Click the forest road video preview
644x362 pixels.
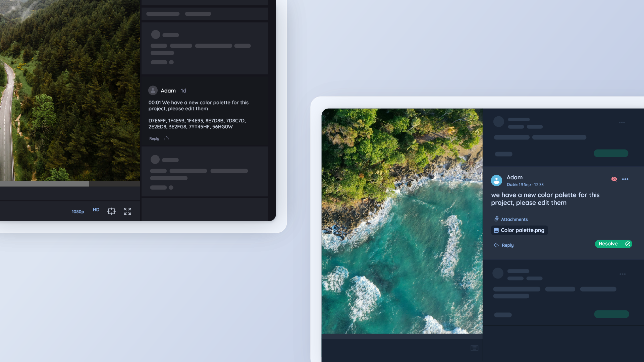coord(70,90)
